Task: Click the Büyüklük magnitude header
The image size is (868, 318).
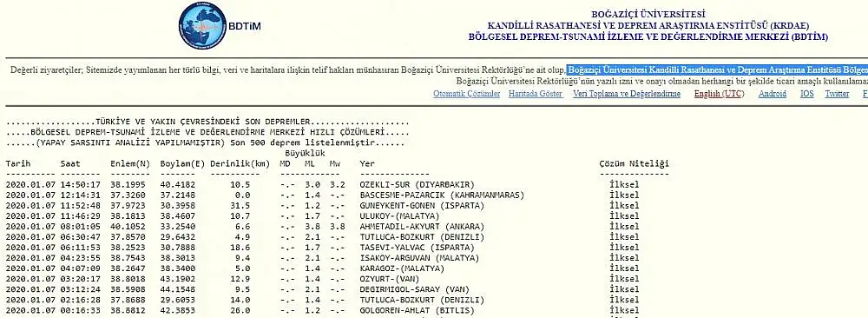Action: click(305, 153)
